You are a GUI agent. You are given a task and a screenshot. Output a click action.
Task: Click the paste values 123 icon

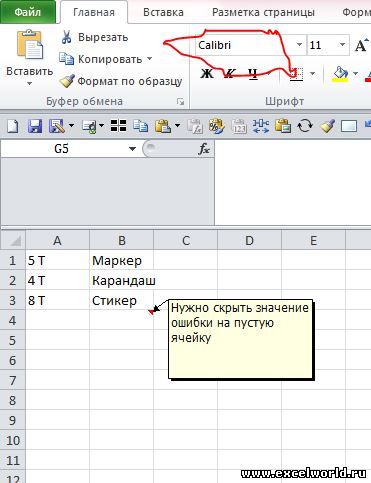(239, 126)
